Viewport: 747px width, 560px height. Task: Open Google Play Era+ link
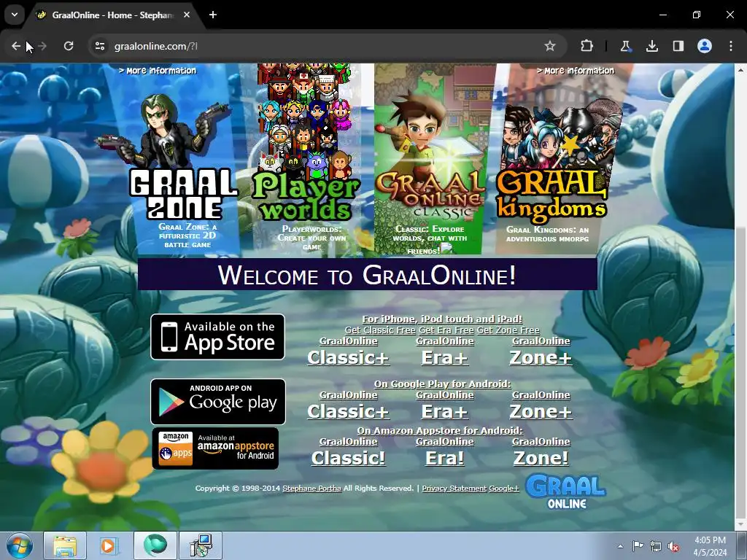(444, 407)
